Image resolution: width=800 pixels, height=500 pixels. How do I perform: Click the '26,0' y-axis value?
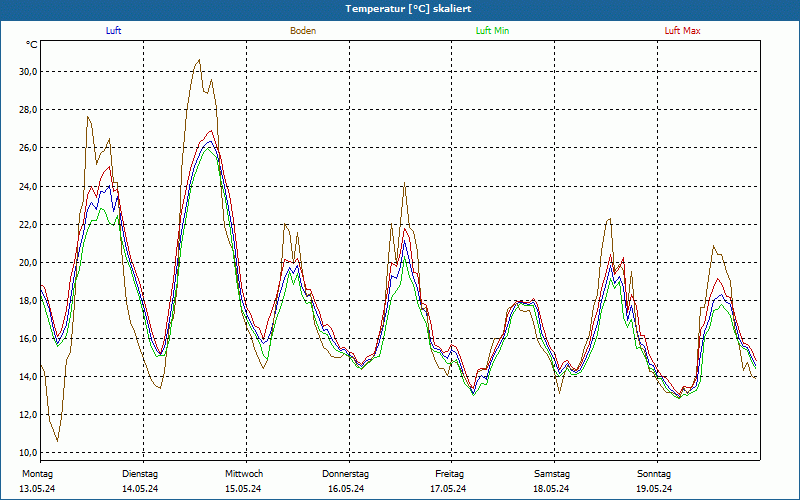click(28, 148)
